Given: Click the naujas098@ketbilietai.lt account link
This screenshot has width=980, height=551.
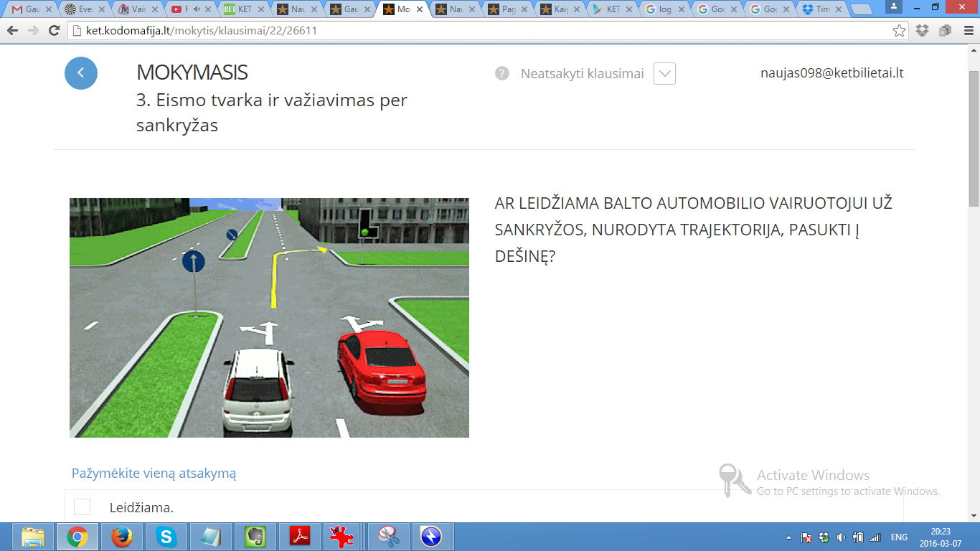Looking at the screenshot, I should click(831, 73).
